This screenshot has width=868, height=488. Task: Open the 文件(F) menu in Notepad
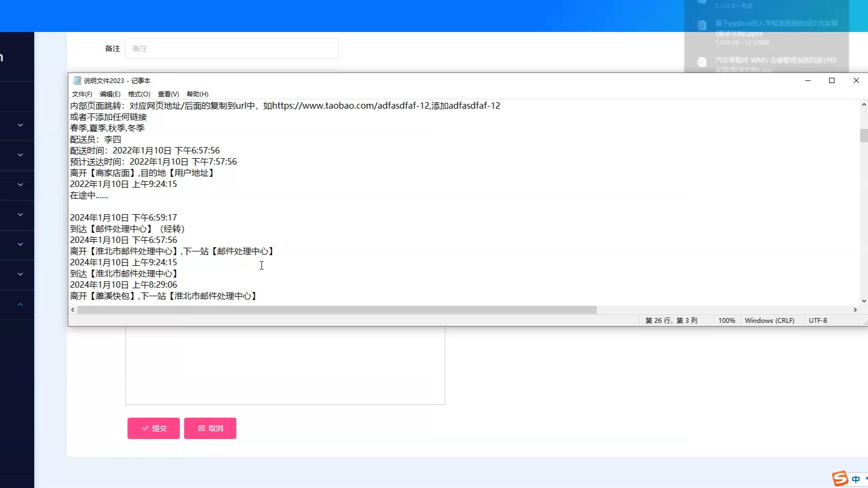[x=82, y=94]
